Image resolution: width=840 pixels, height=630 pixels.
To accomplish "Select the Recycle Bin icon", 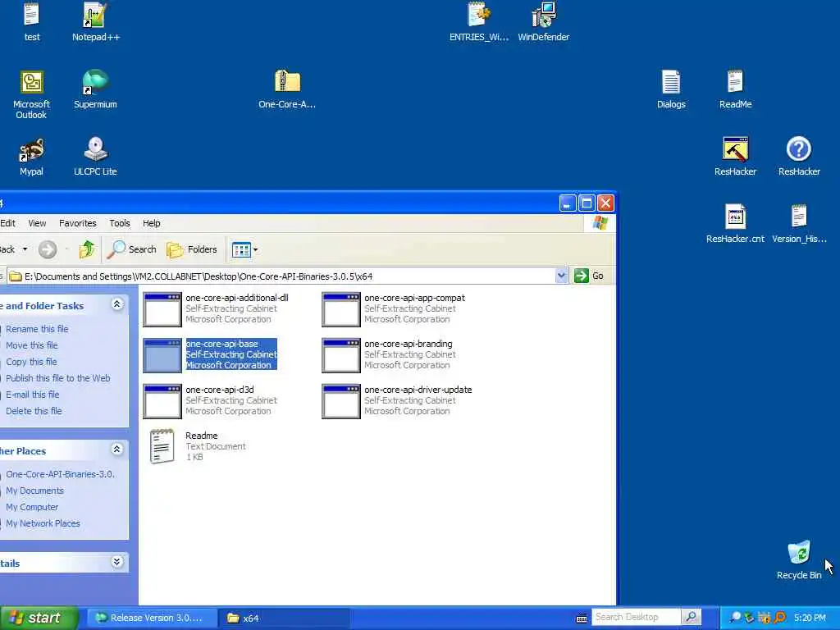I will coord(799,560).
